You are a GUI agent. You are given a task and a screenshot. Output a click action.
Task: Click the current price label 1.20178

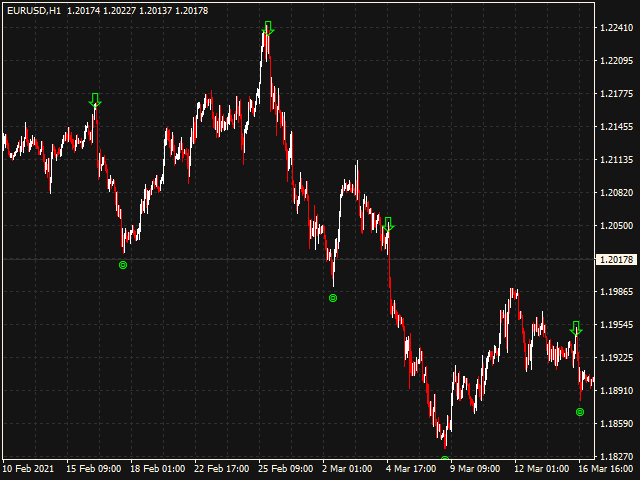click(x=616, y=260)
